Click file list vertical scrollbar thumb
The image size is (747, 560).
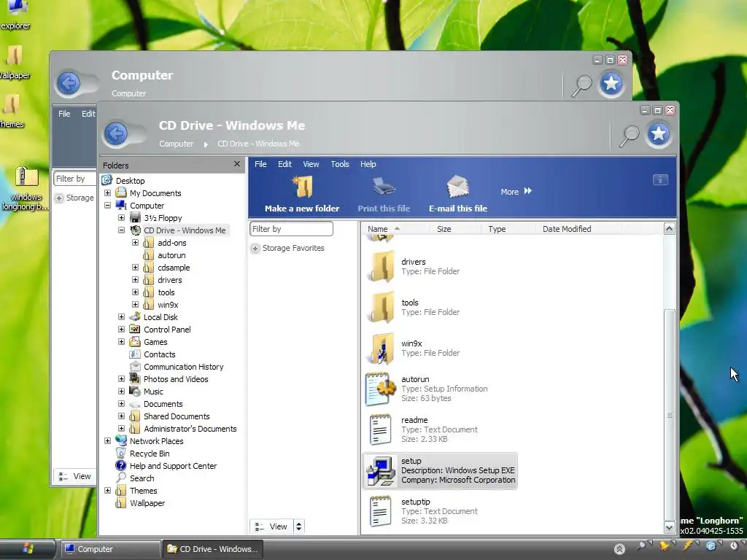(670, 414)
